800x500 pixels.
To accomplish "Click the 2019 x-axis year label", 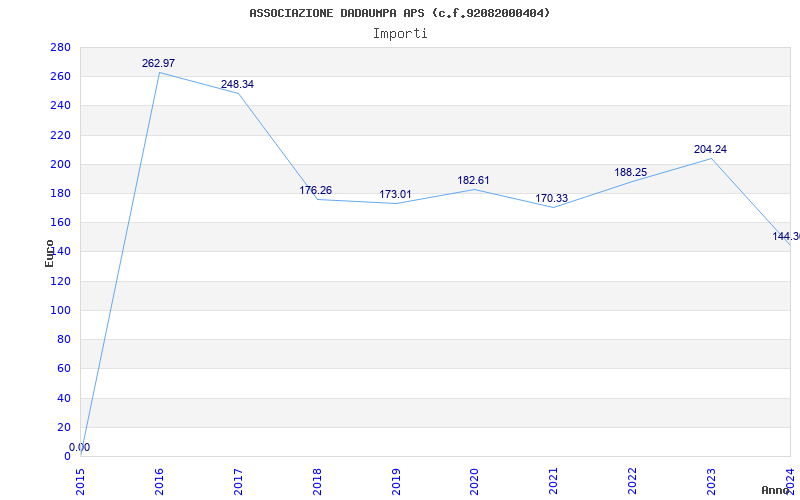I will click(x=396, y=482).
